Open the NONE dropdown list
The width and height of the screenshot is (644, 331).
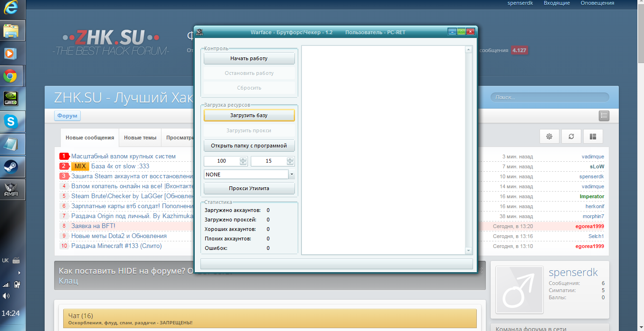[x=292, y=175]
